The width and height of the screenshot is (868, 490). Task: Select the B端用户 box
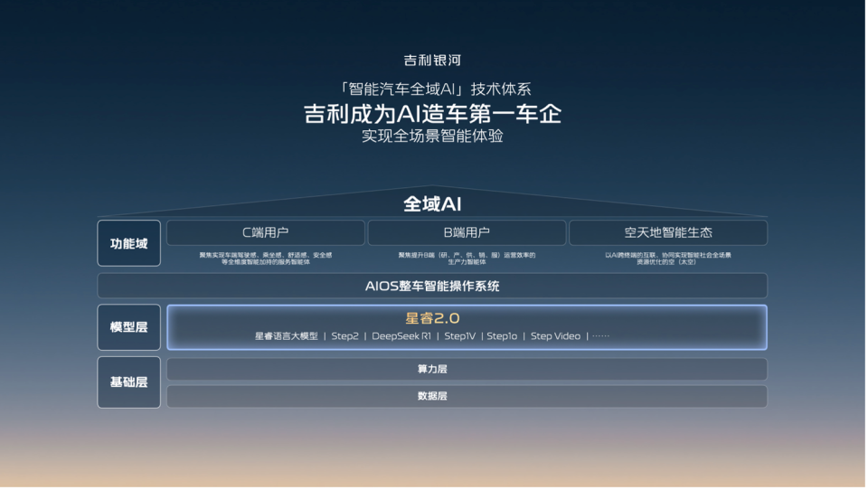point(467,232)
